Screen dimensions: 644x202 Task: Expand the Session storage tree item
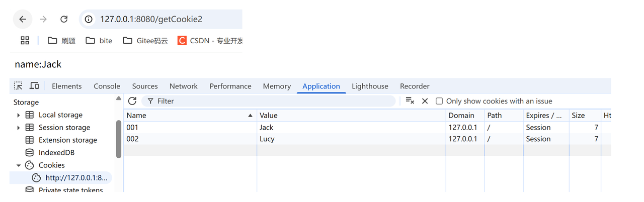[x=19, y=128]
